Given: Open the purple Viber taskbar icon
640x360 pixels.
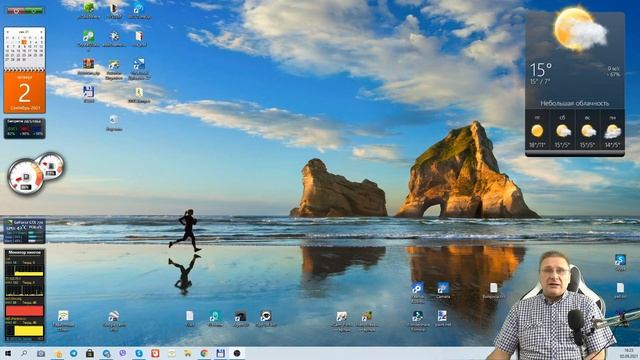Looking at the screenshot, I should click(x=122, y=353).
